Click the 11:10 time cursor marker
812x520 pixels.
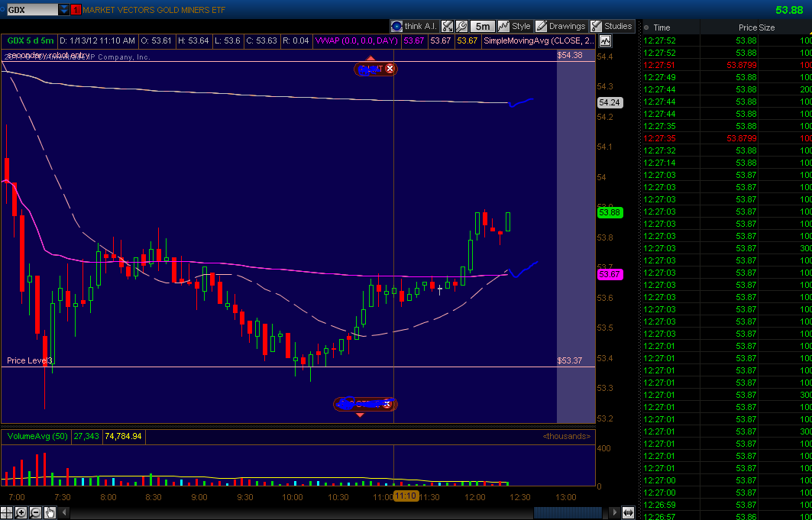pos(406,497)
